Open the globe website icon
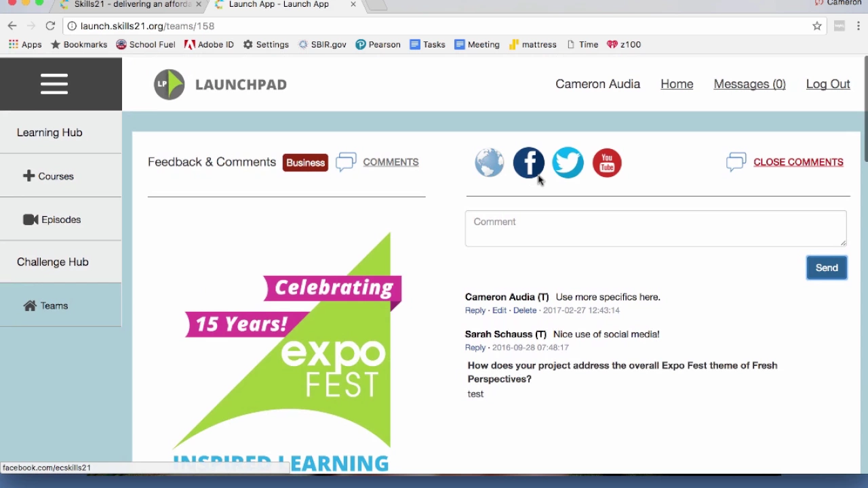This screenshot has height=488, width=868. (x=490, y=163)
